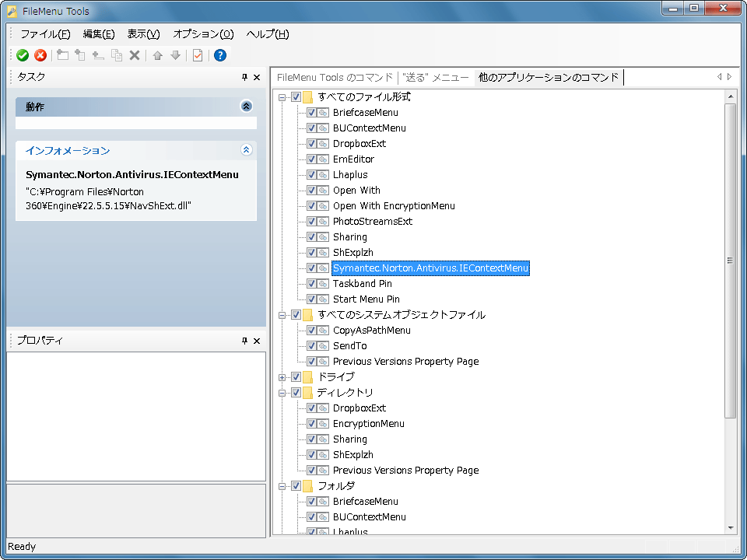
Task: Collapse the すべてのシステムオブジェクトファイル tree node
Action: tap(282, 315)
